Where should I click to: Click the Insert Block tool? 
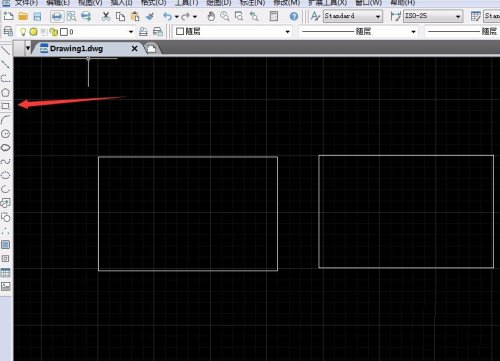5,203
